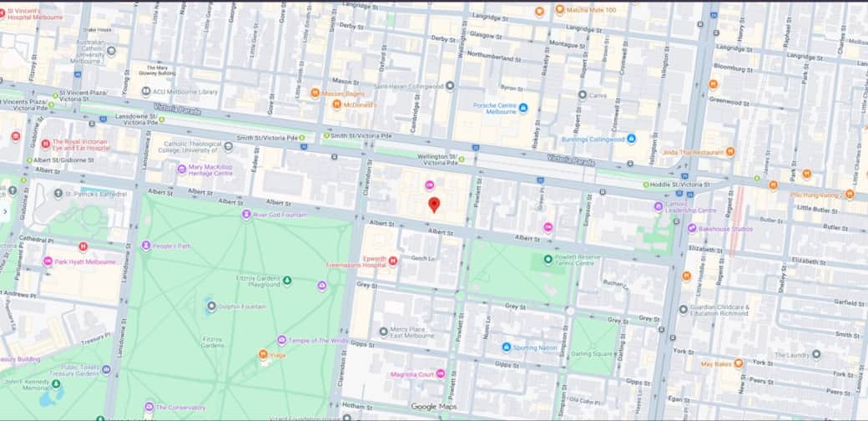The width and height of the screenshot is (868, 421).
Task: Select the Wellington St/Victoria Pde tram stop
Action: click(461, 160)
